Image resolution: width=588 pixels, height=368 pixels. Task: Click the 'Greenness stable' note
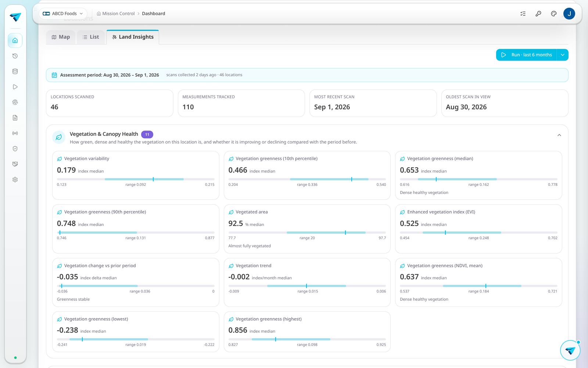(73, 300)
